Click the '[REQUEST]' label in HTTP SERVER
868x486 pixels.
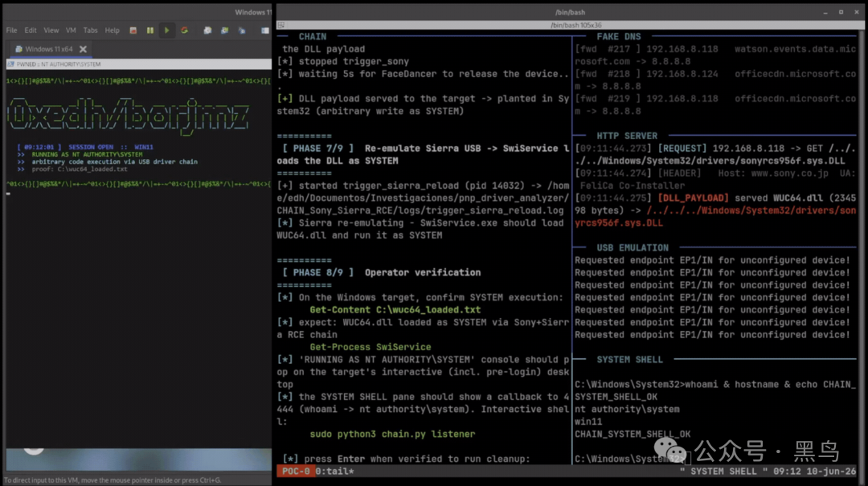coord(682,149)
